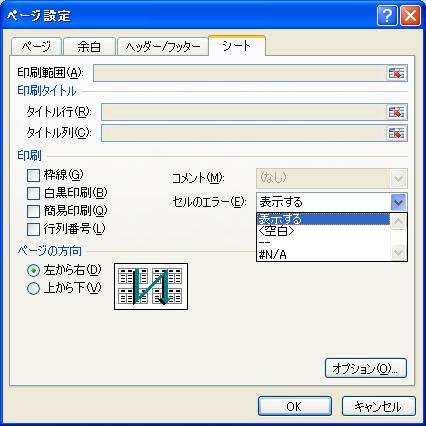This screenshot has width=426, height=426.
Task: Switch to the 余白 tab
Action: [x=89, y=46]
